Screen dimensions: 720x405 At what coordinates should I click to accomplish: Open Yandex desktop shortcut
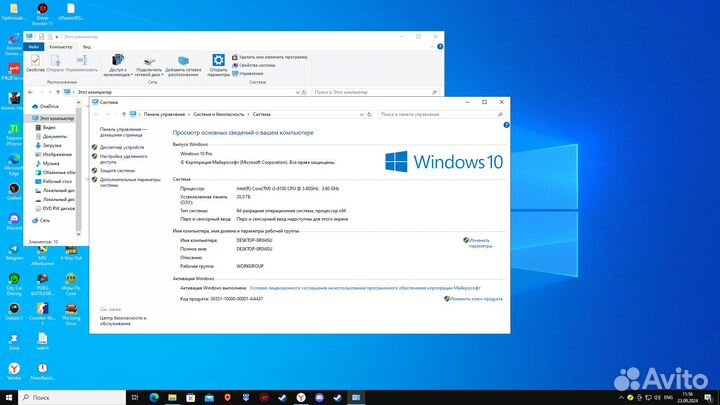pos(14,371)
